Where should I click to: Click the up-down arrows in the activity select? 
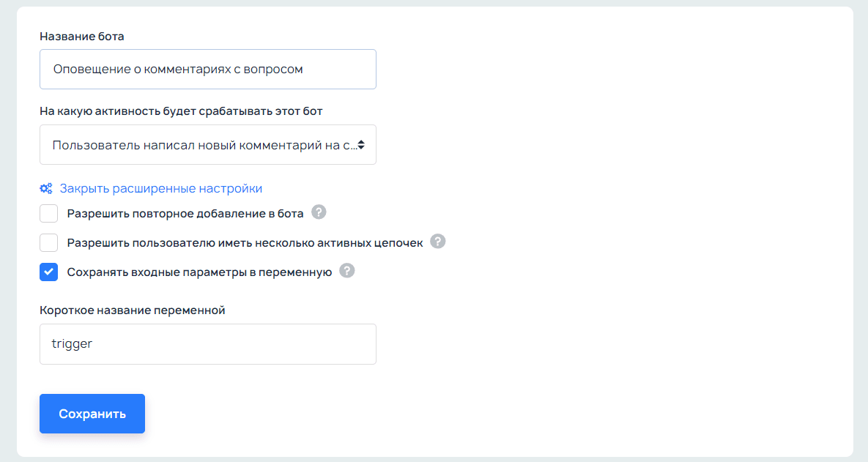[x=361, y=145]
